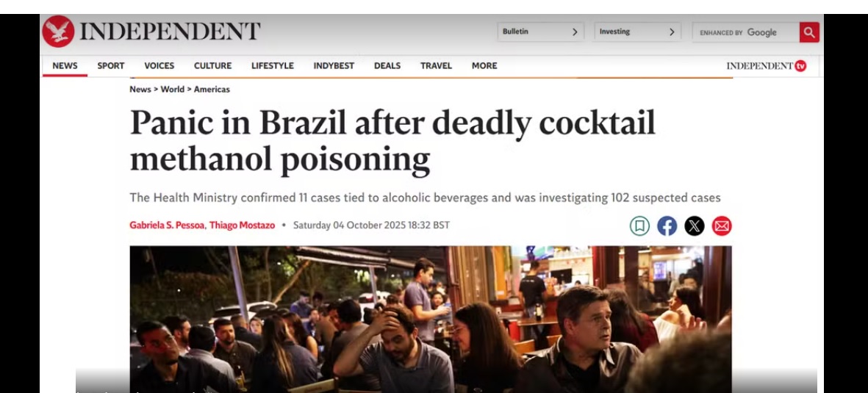
Task: Bookmark the article with the bookmark icon
Action: pos(639,226)
